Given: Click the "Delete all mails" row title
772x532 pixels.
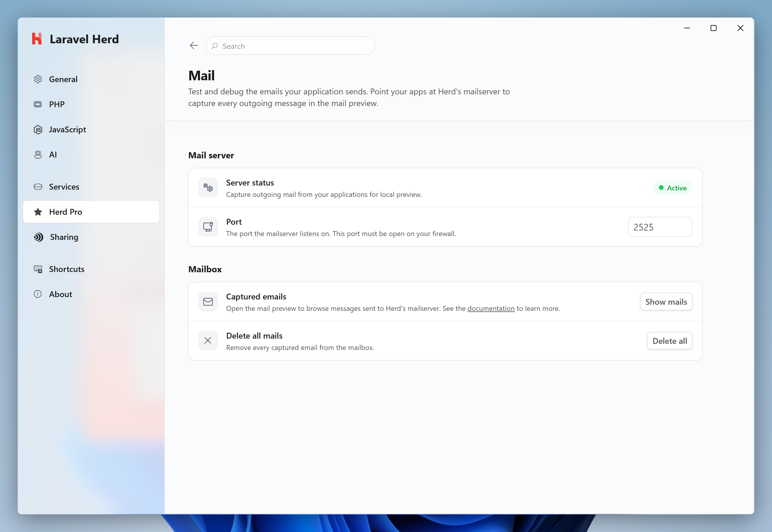Looking at the screenshot, I should (x=254, y=336).
